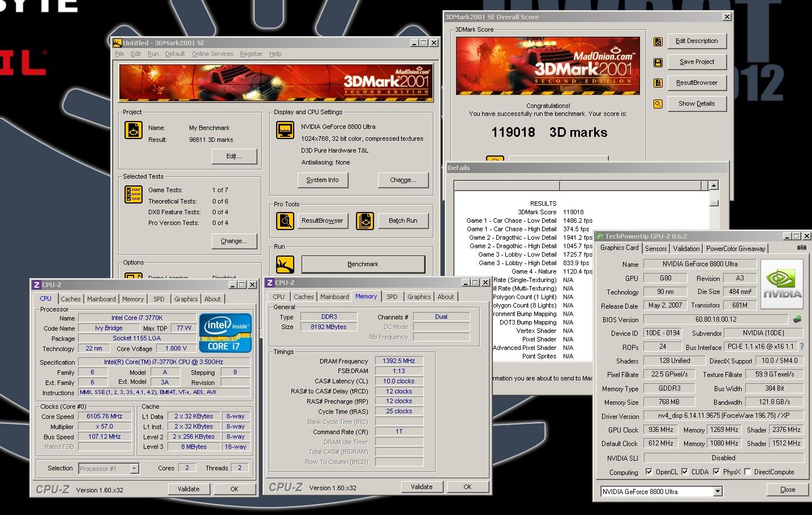Click the GPU-Z title bar icon

(600, 236)
